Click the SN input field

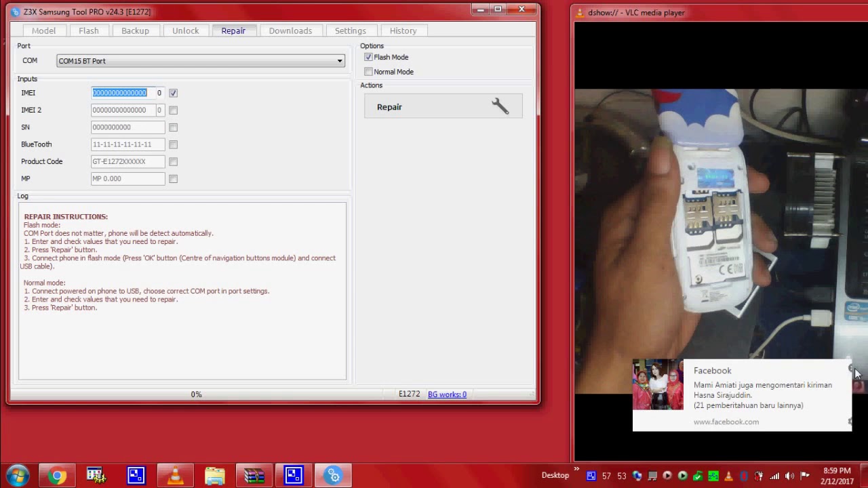coord(127,127)
